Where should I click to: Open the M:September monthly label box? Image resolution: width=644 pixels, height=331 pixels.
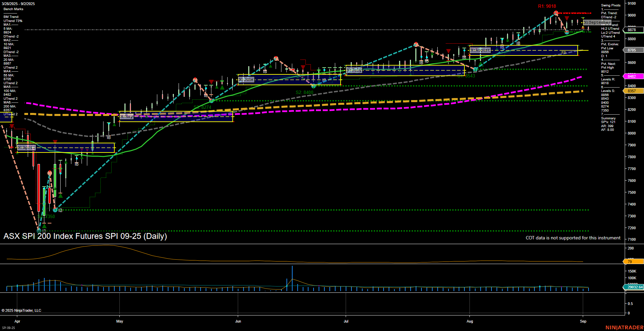point(598,23)
